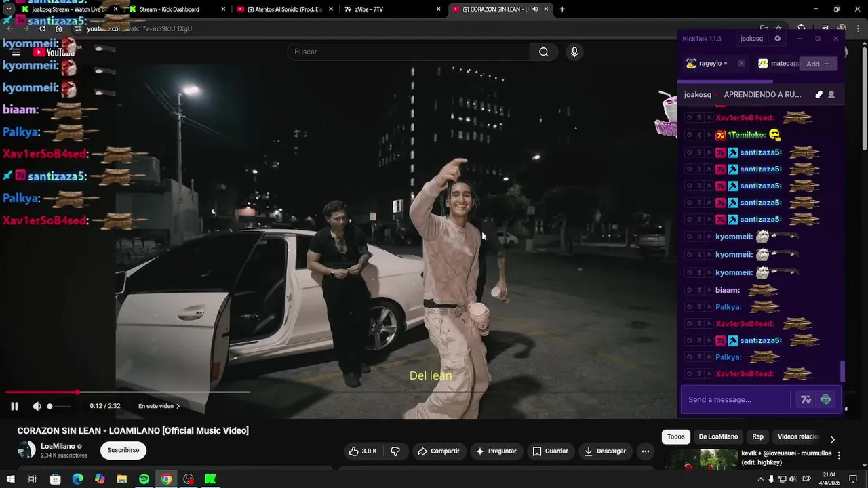Reload the page in Chrome
The height and width of the screenshot is (488, 868).
point(42,28)
